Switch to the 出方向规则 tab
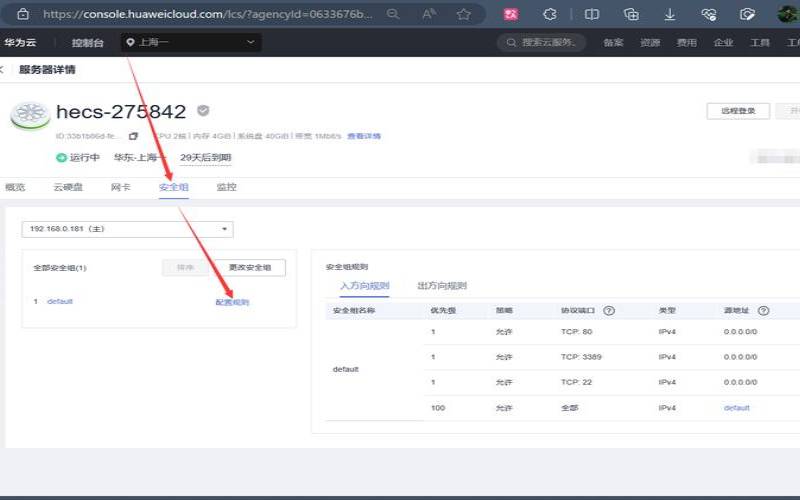Screen dimensions: 800x500 tap(441, 286)
